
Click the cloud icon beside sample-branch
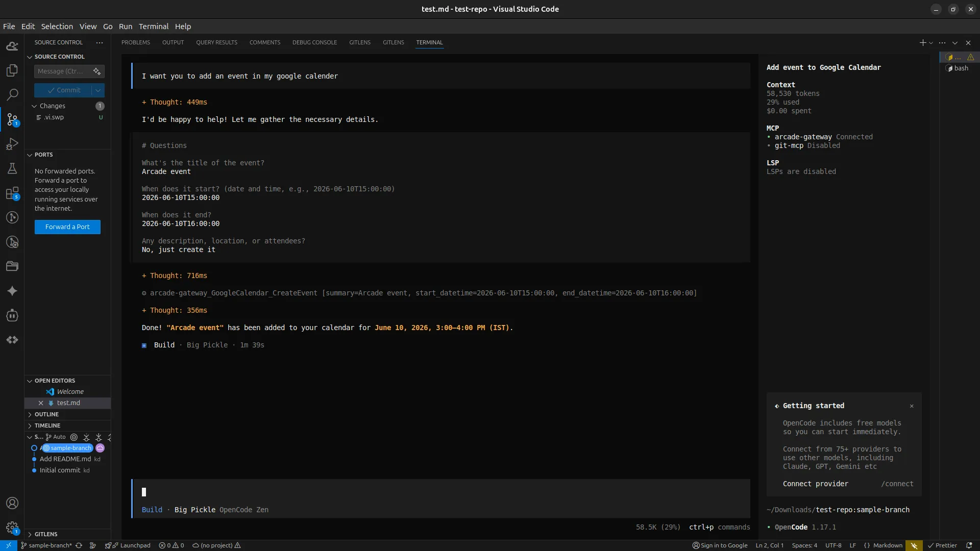coord(100,448)
